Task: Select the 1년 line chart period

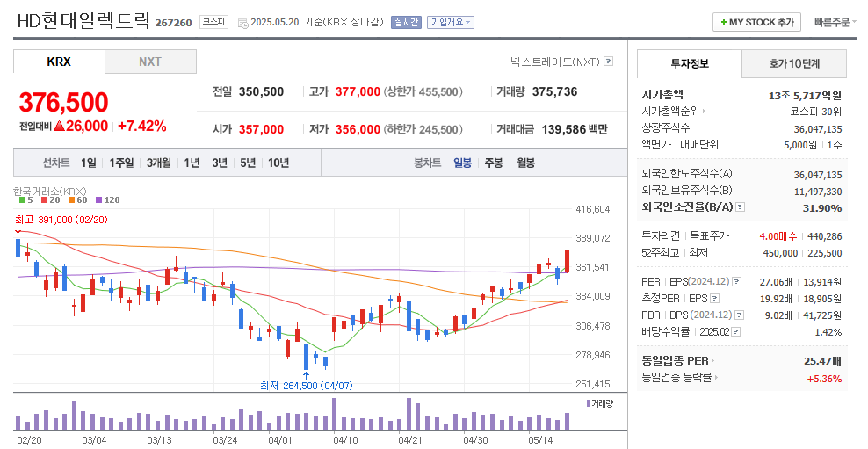Action: (x=192, y=163)
